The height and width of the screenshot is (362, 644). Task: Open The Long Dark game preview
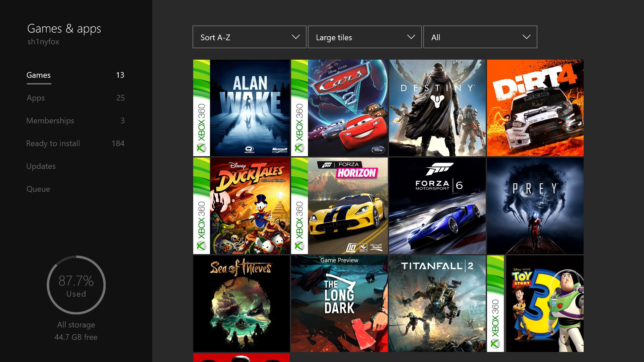tap(339, 303)
